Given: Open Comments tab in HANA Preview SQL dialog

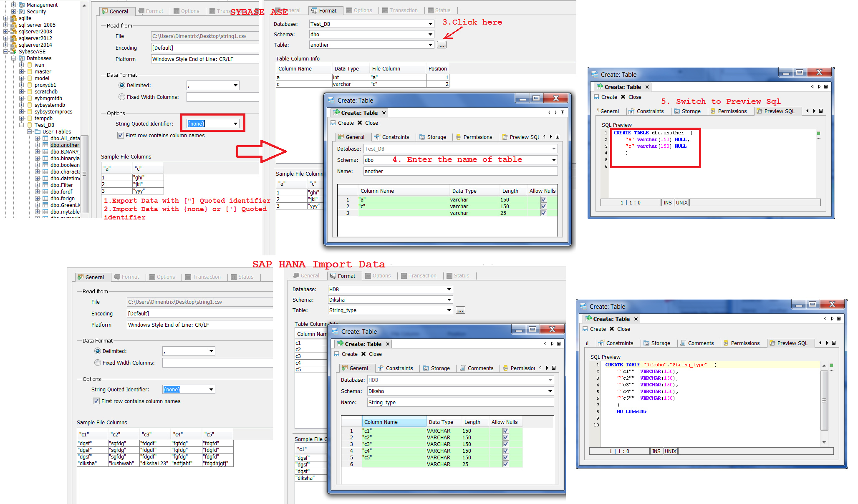Looking at the screenshot, I should [x=697, y=343].
